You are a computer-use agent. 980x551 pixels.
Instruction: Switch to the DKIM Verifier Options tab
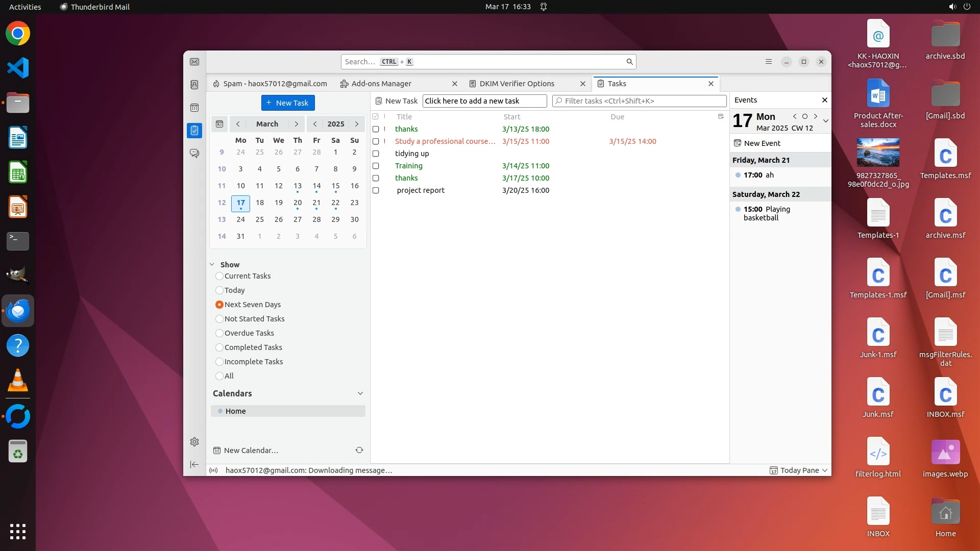tap(517, 84)
